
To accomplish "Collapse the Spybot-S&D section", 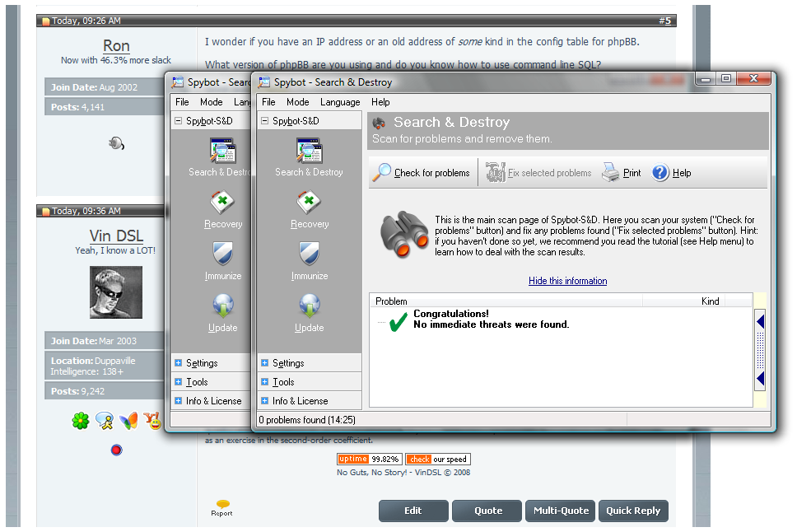I will point(264,121).
